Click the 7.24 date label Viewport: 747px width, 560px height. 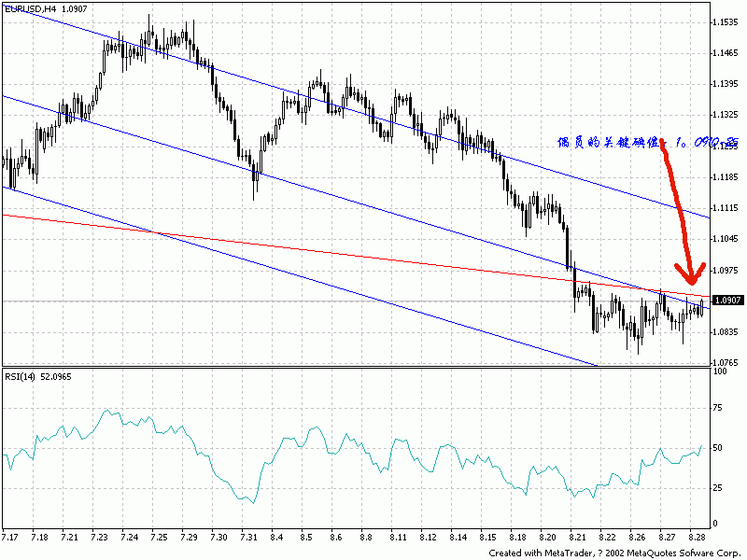point(129,538)
